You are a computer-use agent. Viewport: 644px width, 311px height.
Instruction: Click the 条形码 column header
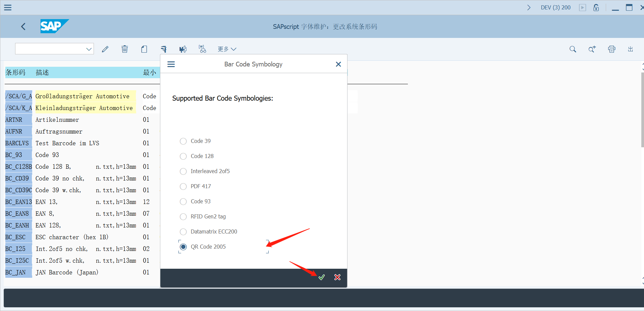15,72
